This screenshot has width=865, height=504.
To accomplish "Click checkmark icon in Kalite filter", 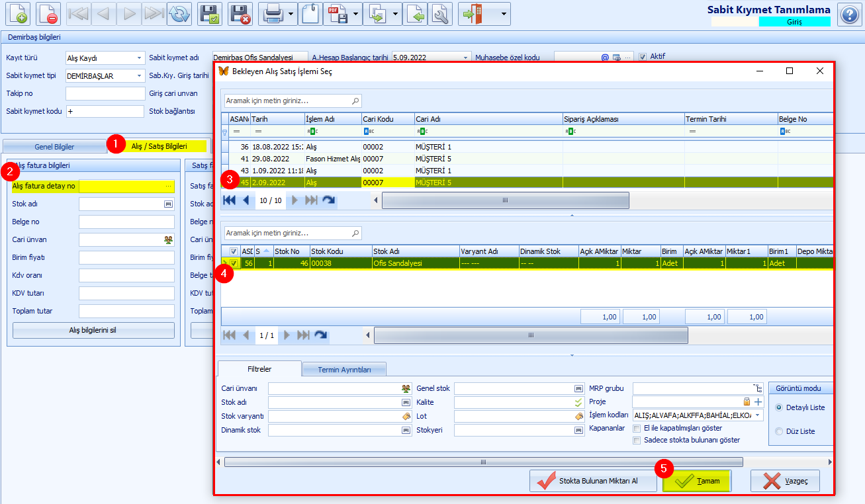I will pos(578,402).
